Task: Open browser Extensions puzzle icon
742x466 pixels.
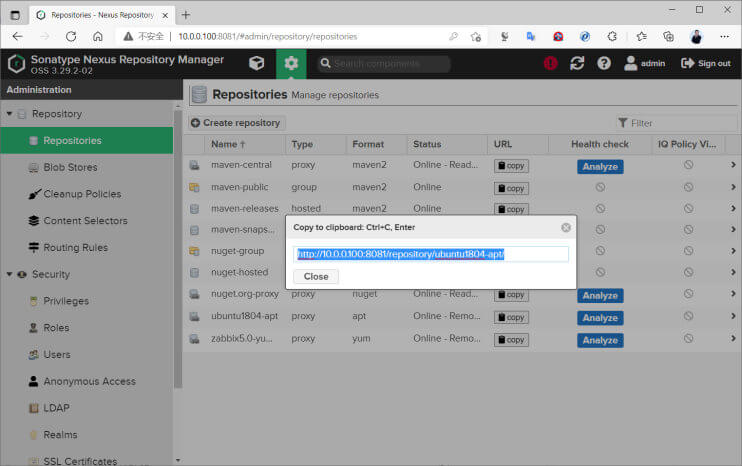Action: pyautogui.click(x=612, y=36)
